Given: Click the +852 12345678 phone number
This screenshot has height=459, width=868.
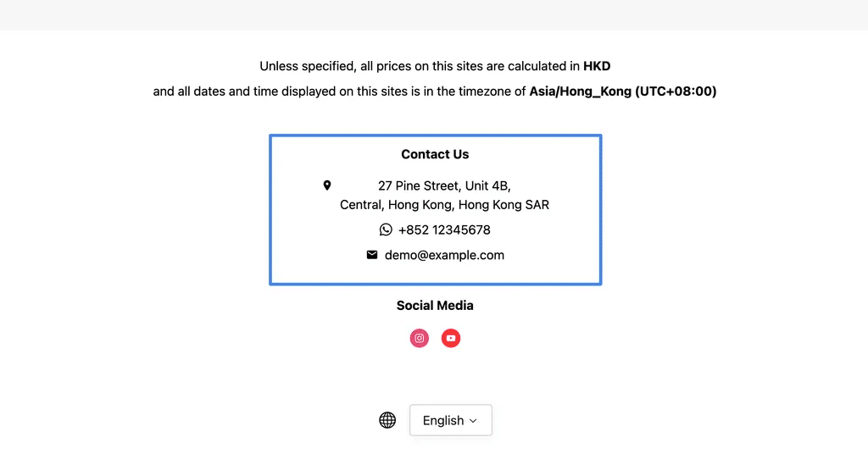Looking at the screenshot, I should pos(444,230).
